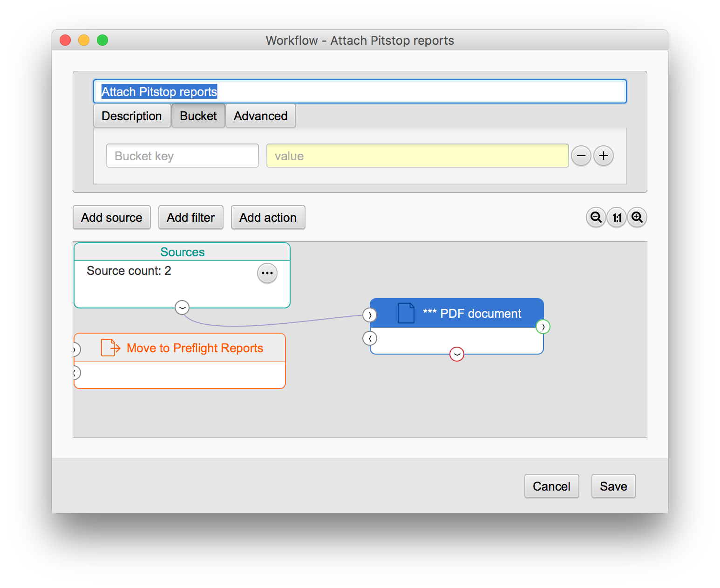Click the PDF document green output connector
The image size is (720, 588).
543,327
